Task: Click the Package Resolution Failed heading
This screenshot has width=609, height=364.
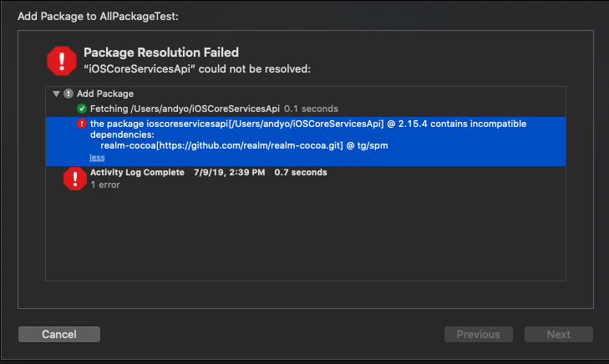Action: (161, 53)
